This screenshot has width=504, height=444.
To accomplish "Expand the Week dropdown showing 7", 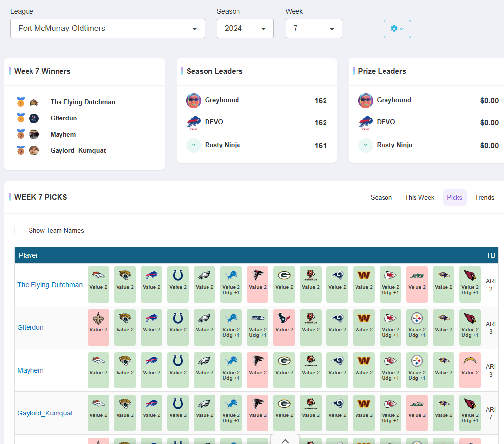I will pos(314,29).
